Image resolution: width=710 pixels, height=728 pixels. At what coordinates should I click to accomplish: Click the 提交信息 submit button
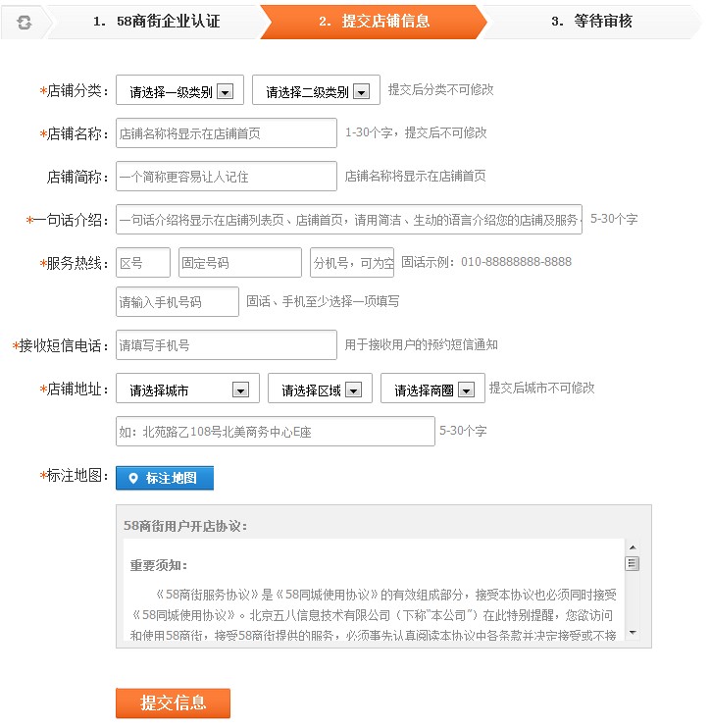tap(173, 702)
